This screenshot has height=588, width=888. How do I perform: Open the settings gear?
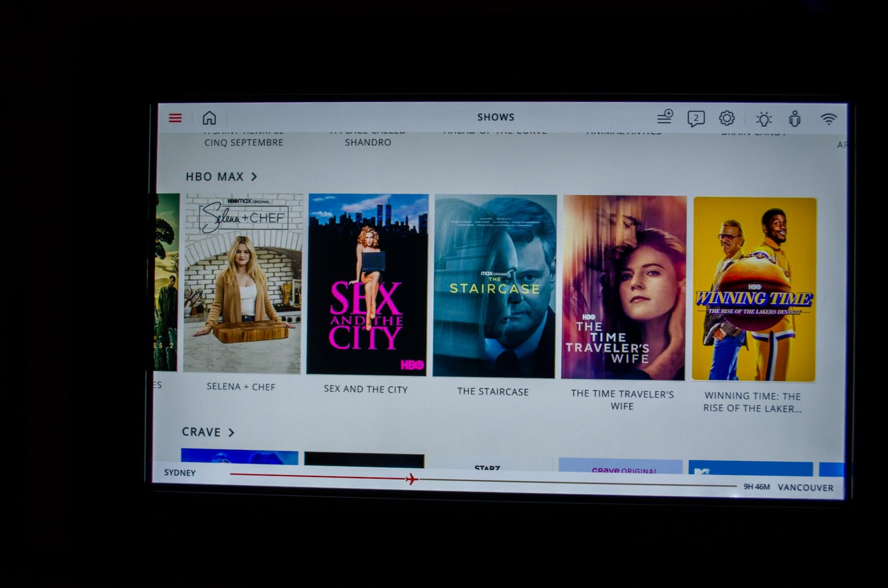[x=727, y=119]
